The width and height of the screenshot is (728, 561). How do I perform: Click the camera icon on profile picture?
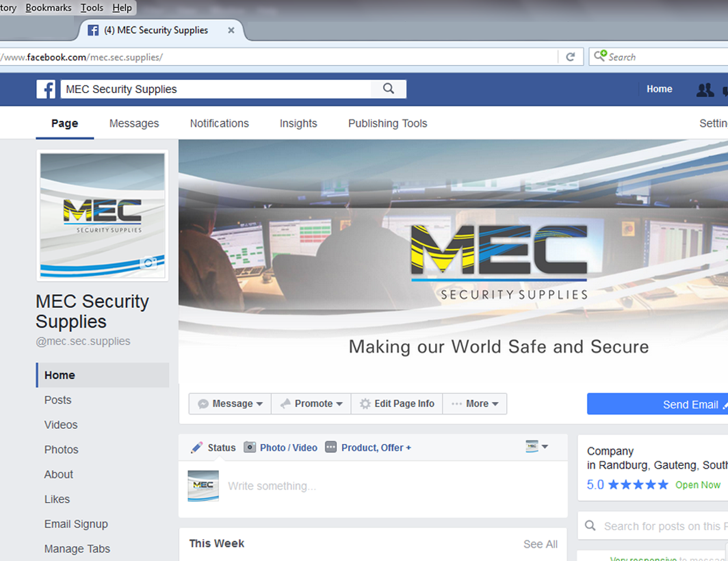coord(148,263)
